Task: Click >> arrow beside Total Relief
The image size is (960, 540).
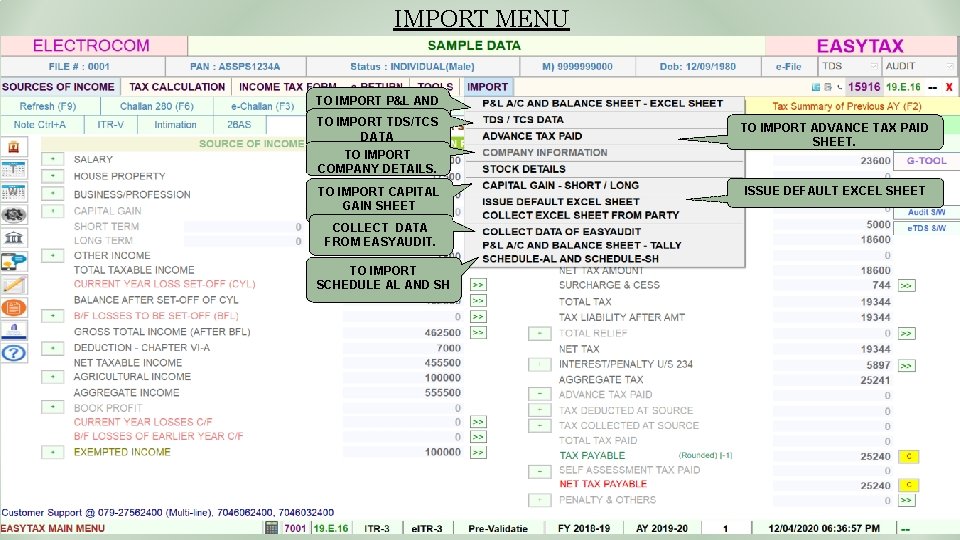Action: click(907, 334)
